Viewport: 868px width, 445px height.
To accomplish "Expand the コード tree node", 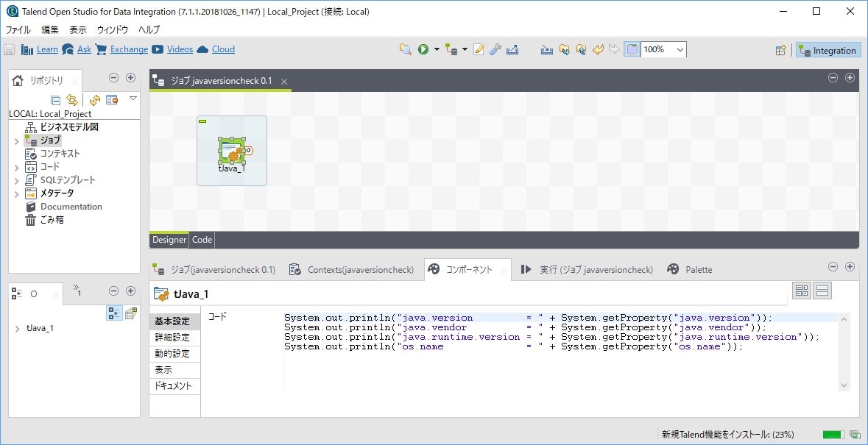I will click(17, 168).
